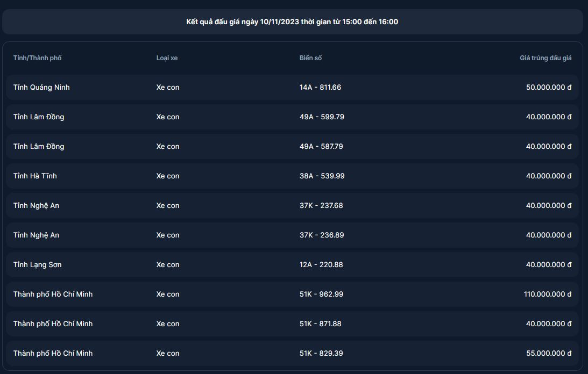Click the 55.000.000 đ winning price

[549, 353]
